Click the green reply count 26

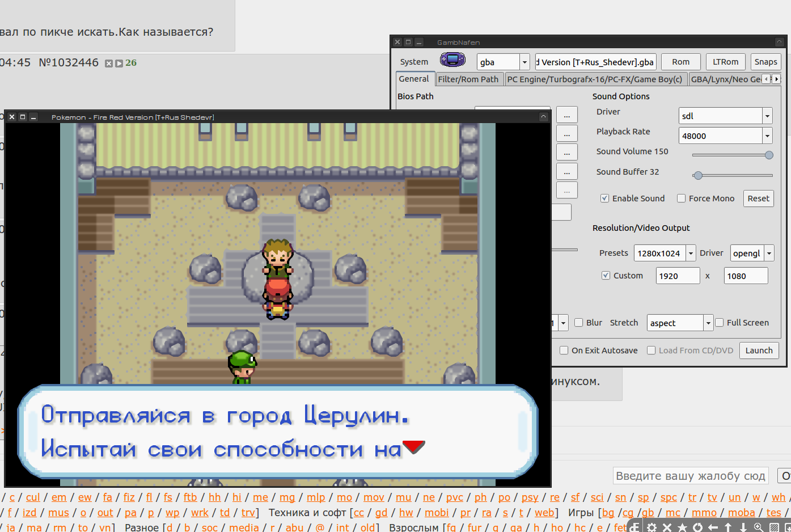pyautogui.click(x=131, y=63)
